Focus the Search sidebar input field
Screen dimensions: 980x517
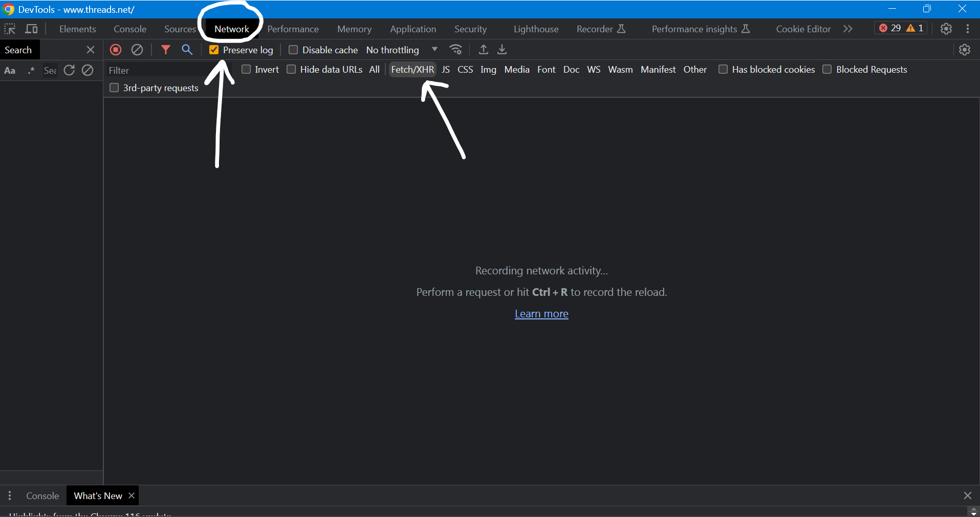(50, 71)
